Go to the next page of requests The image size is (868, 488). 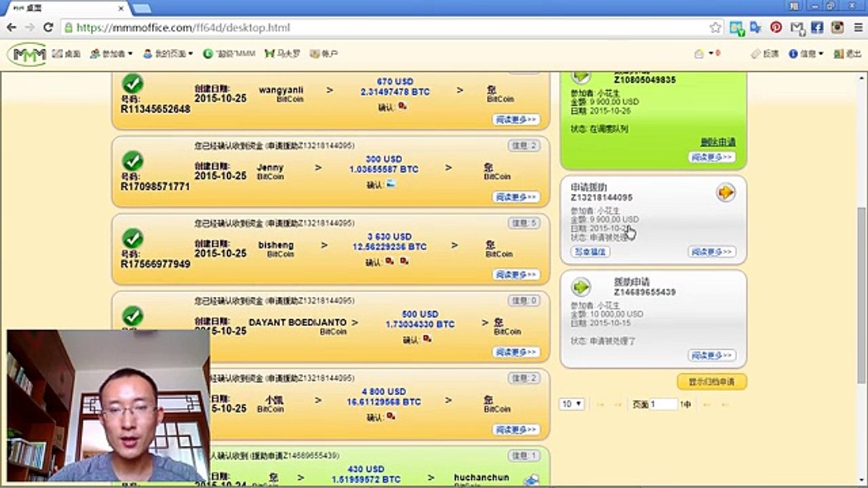707,405
